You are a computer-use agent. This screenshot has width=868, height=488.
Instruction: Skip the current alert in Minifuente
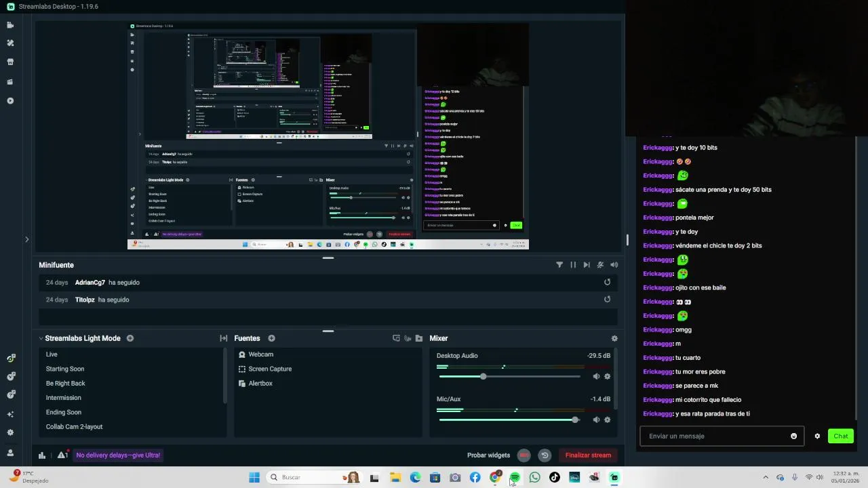pos(587,265)
